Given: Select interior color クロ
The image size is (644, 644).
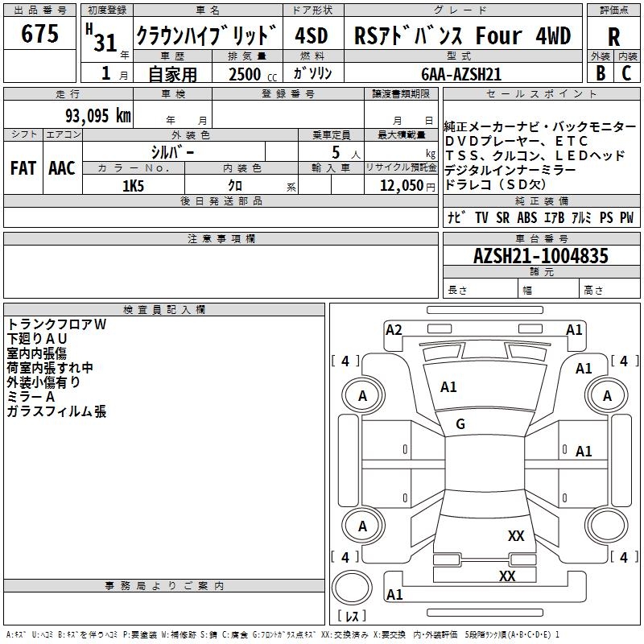Looking at the screenshot, I should point(235,186).
